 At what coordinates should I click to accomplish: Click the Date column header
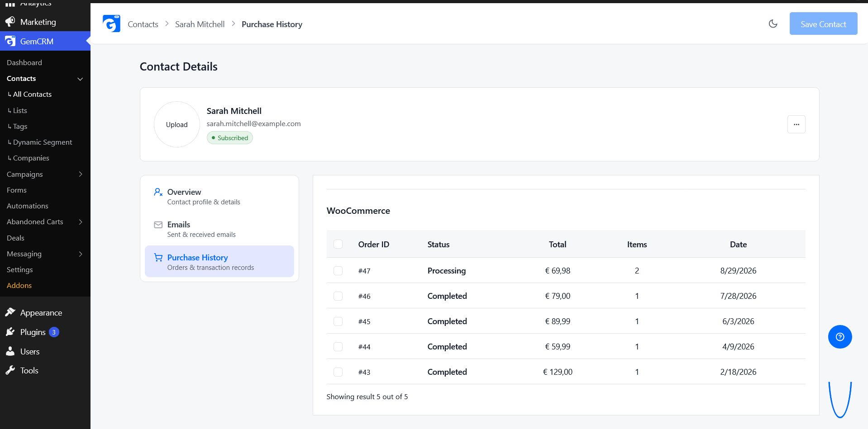point(738,244)
